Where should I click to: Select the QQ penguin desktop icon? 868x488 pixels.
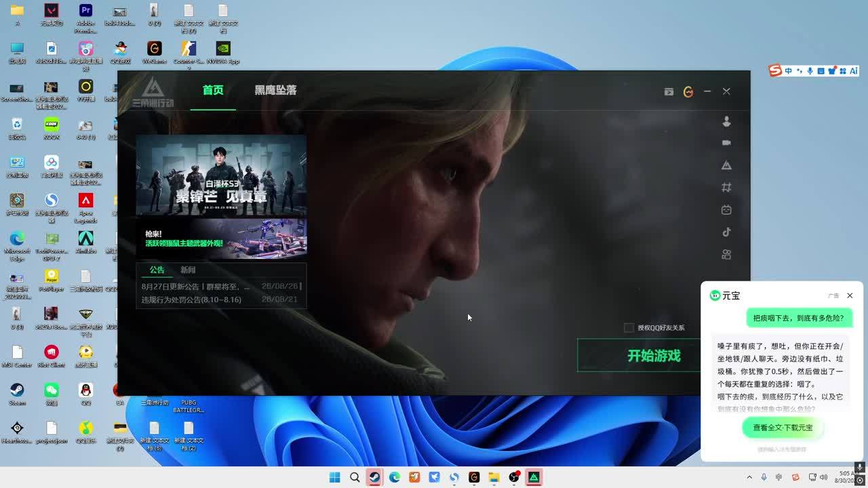(85, 394)
